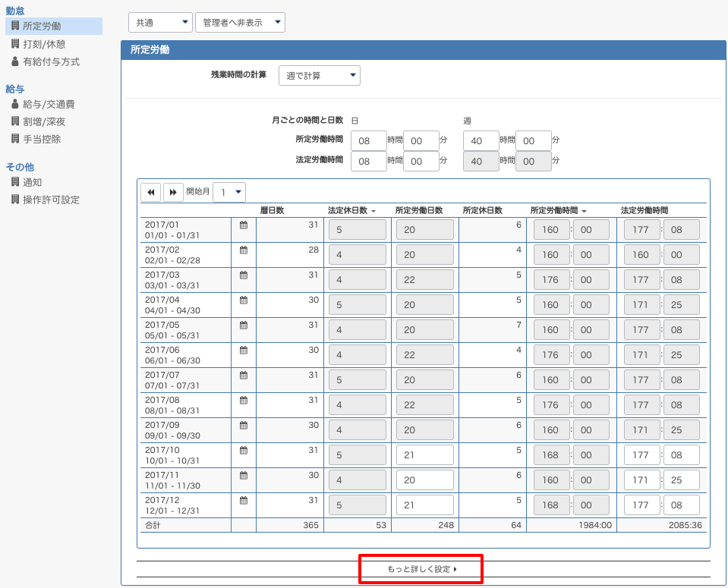
Task: Click total 法定労働時間 value 2085:36
Action: coord(685,525)
